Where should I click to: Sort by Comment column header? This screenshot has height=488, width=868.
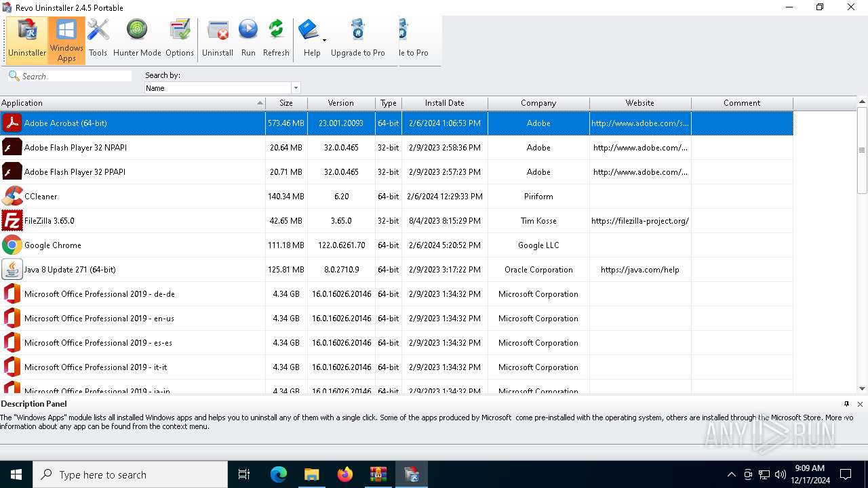click(742, 103)
